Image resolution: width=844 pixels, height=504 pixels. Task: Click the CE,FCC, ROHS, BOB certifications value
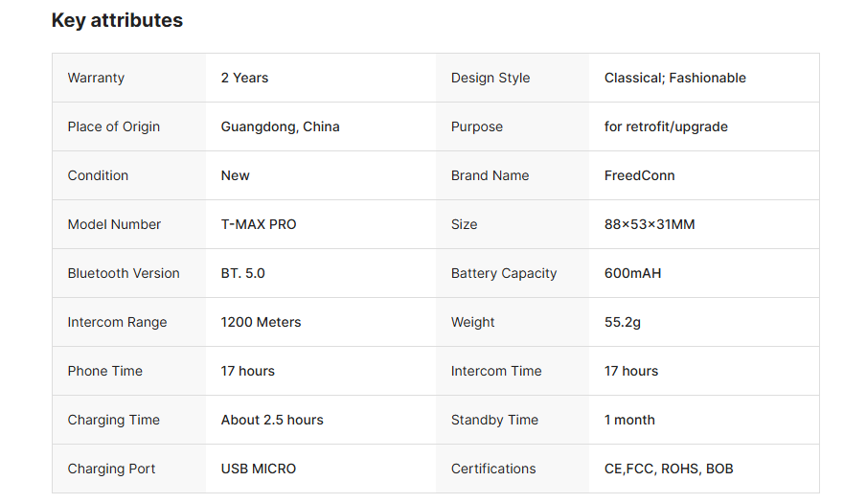click(669, 469)
